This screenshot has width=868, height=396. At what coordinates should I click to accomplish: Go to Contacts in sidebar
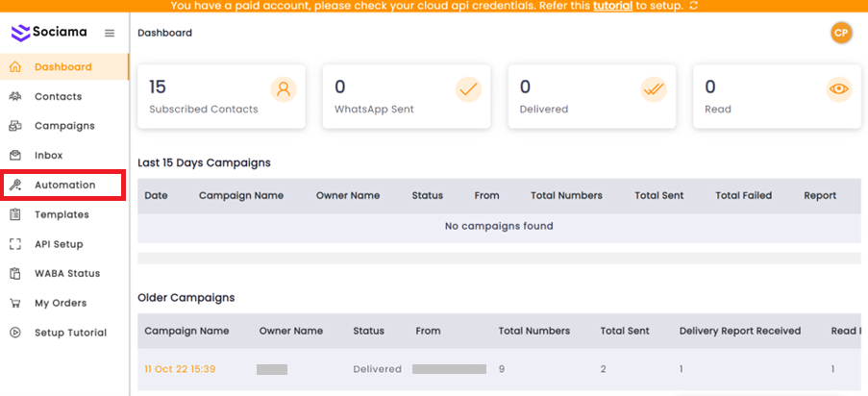[x=58, y=96]
